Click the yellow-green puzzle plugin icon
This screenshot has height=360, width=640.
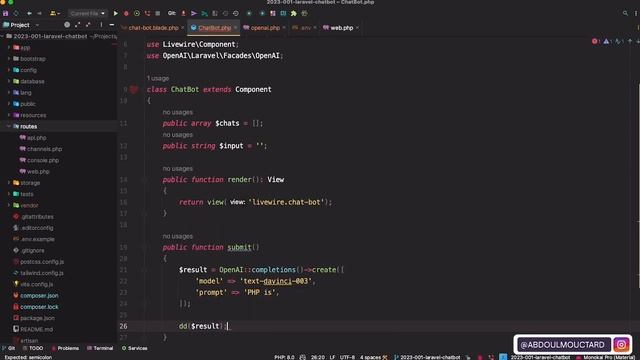pos(294,13)
